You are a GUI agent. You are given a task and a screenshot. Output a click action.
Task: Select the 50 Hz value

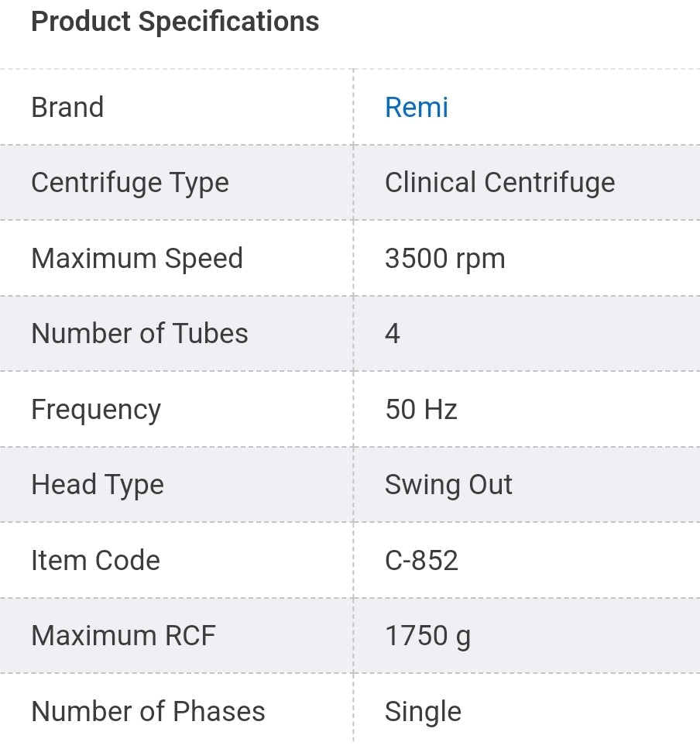(x=420, y=409)
